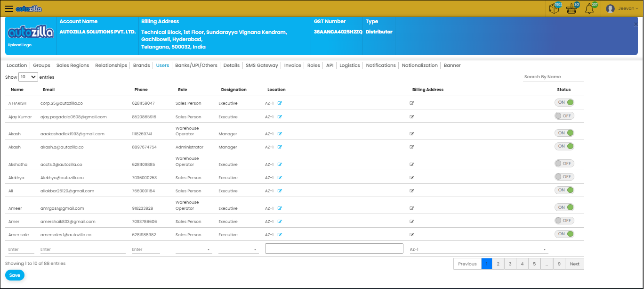Switch to the Location tab

point(17,66)
